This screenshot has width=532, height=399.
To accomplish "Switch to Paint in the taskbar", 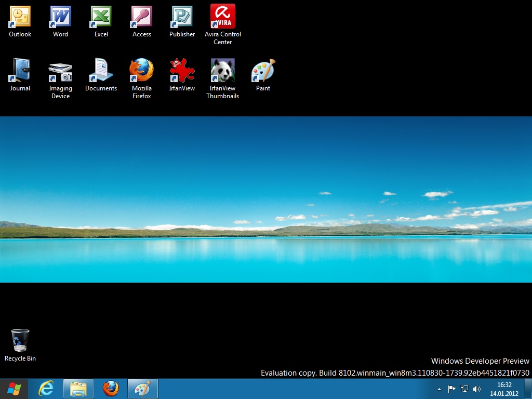I will (x=143, y=389).
